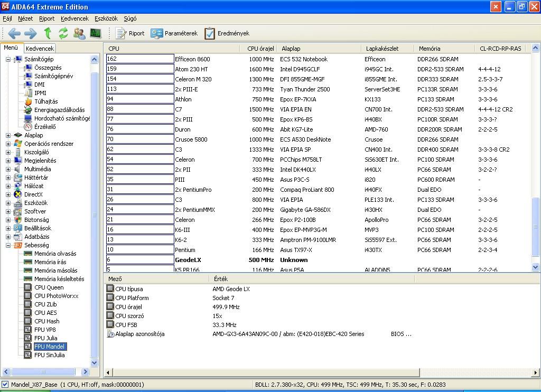Click down arrow of results list scrollbar
541x392 pixels.
click(536, 267)
